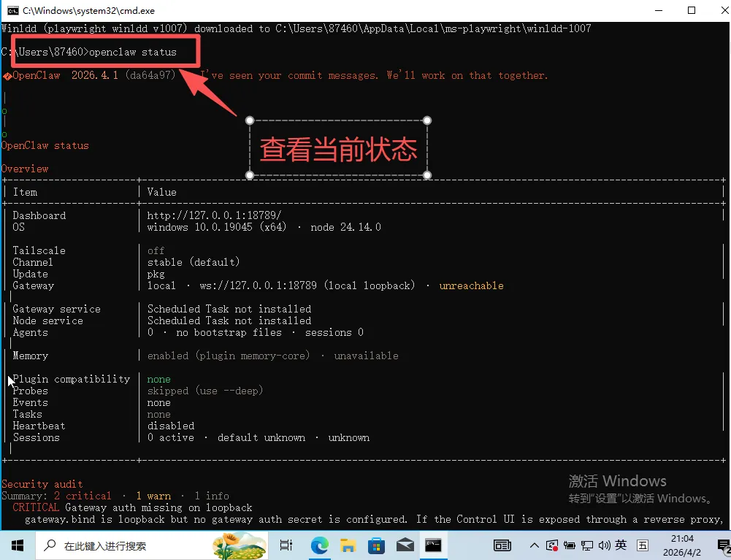Screen dimensions: 731x560
Task: Click the battery power tray icon
Action: pyautogui.click(x=569, y=545)
